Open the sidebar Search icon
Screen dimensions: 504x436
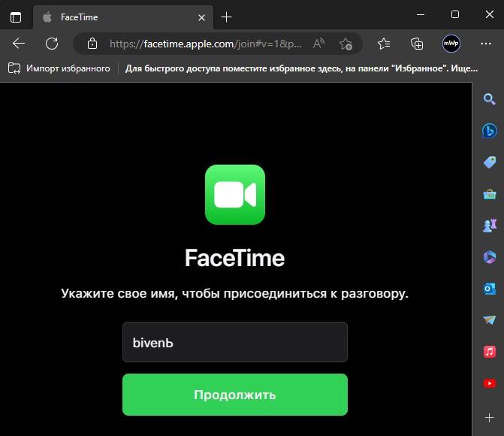489,99
